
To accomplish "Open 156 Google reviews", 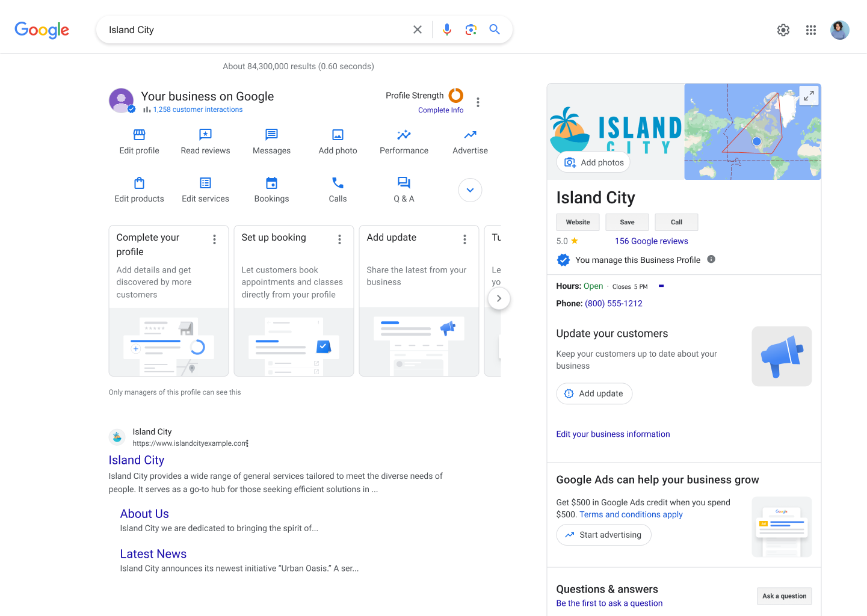I will 651,241.
